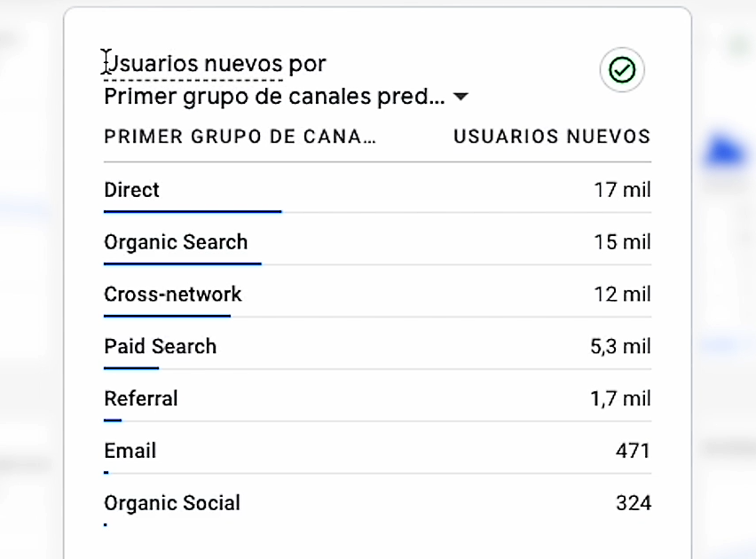Screen dimensions: 756x559
Task: Select the Organic Search row
Action: 377,242
